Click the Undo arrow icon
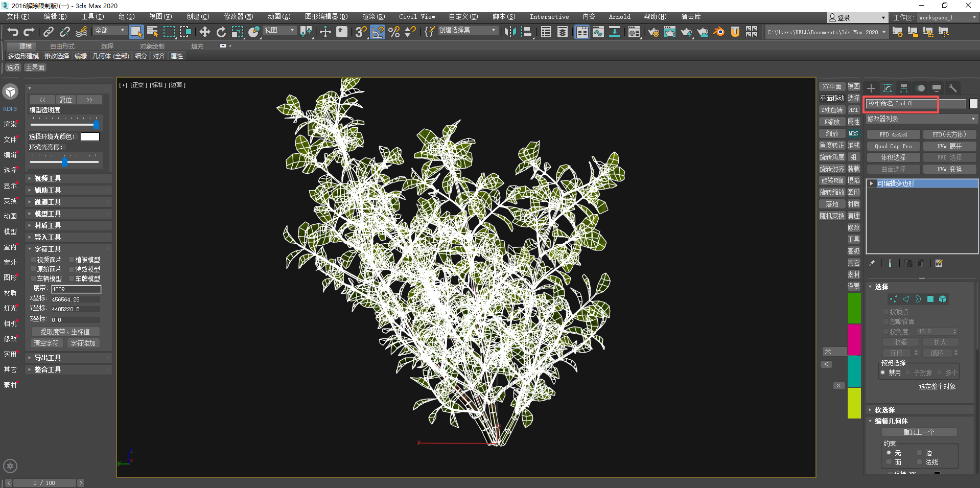This screenshot has height=488, width=980. pyautogui.click(x=13, y=32)
